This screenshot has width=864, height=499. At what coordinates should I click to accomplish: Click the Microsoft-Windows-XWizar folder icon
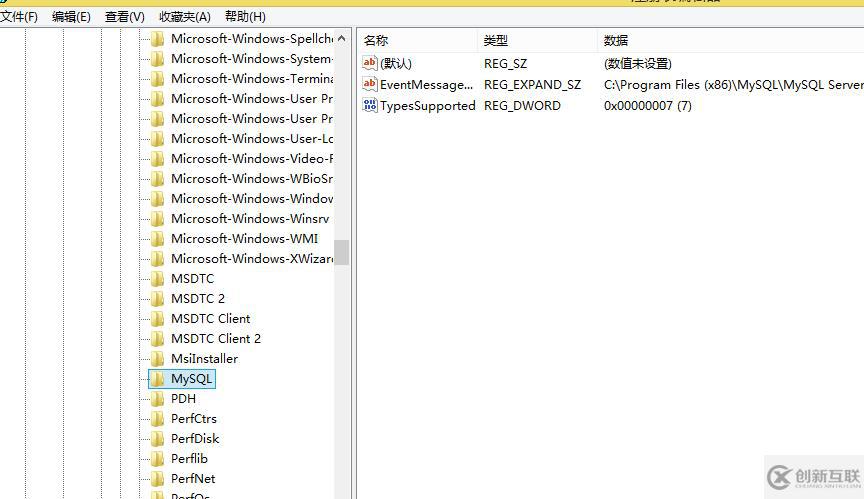coord(158,258)
